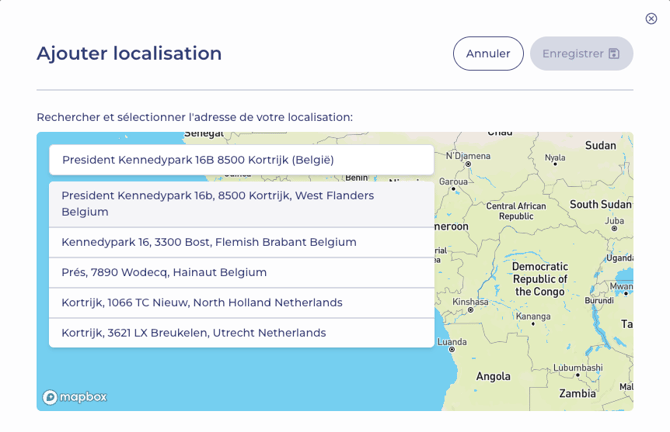Choose Kennedypark 16, 3300 Bost suggestion
The width and height of the screenshot is (670, 432).
241,242
